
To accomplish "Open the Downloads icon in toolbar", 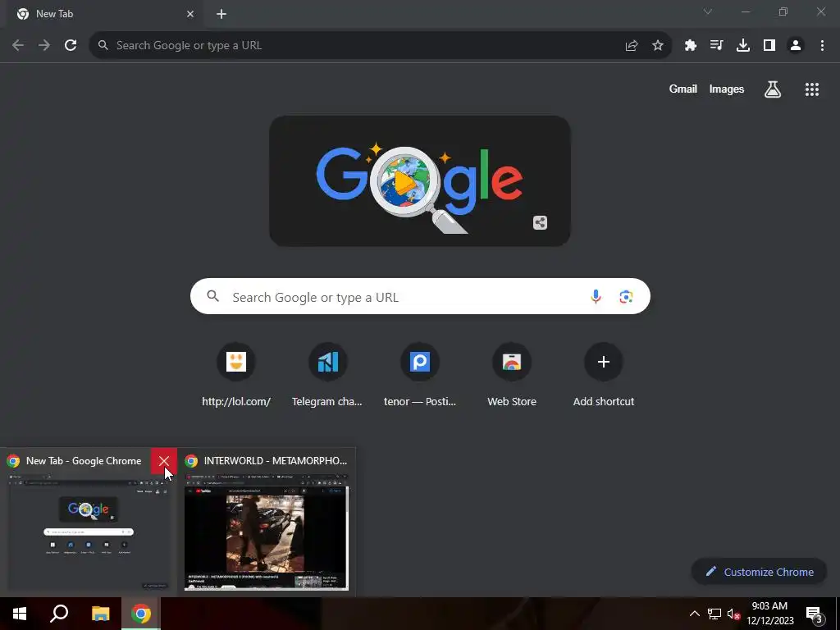I will tap(743, 46).
